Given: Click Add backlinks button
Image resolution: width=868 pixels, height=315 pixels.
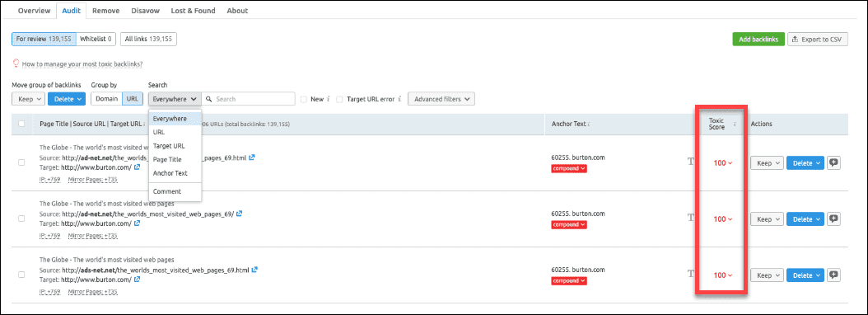Looking at the screenshot, I should [758, 40].
